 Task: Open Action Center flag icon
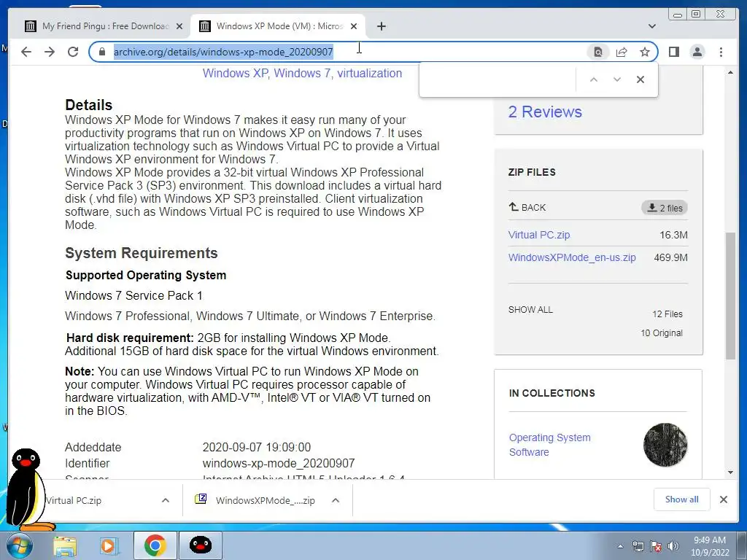(656, 546)
